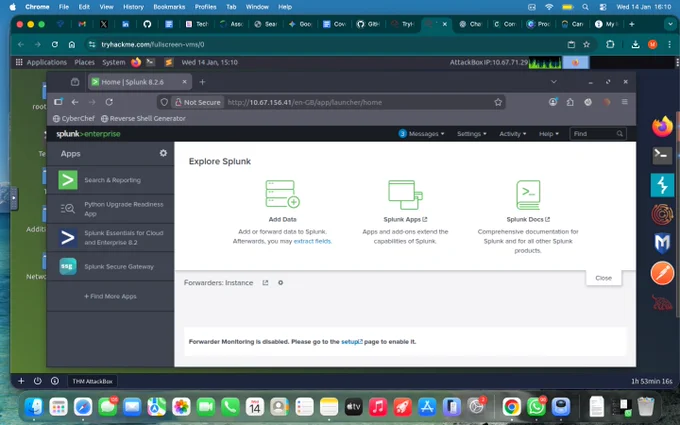The width and height of the screenshot is (680, 425).
Task: Launch Postman from AttackBox side dock
Action: [662, 273]
